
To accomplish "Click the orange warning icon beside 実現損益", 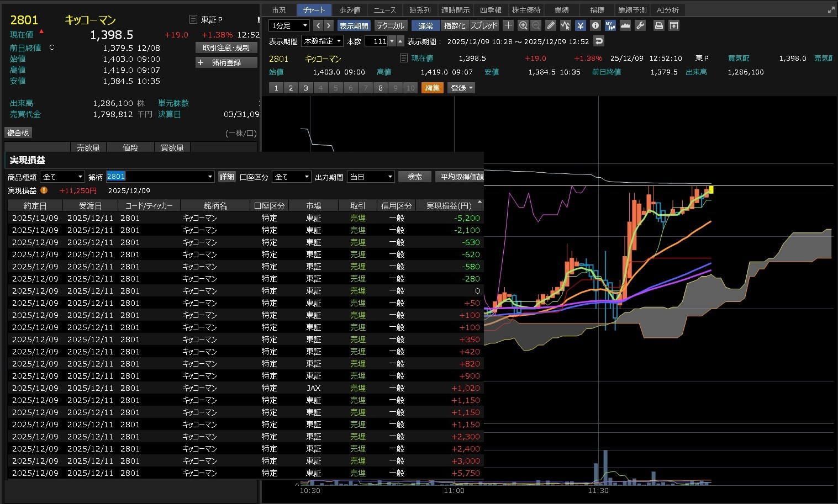I will click(x=44, y=190).
